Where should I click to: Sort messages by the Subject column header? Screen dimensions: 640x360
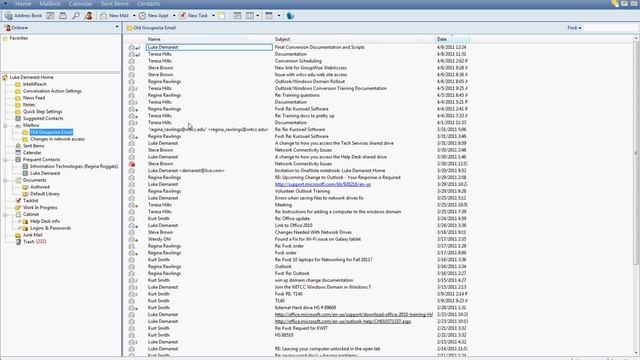pos(282,39)
